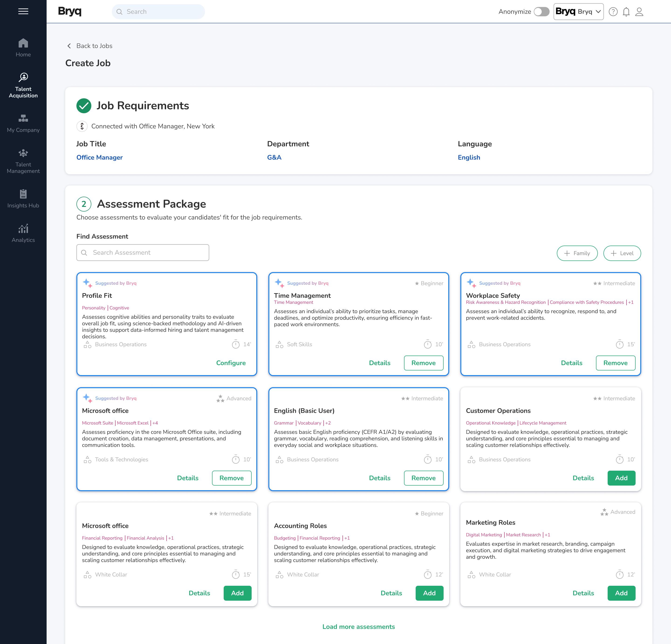Go to Home in sidebar
The image size is (671, 644).
point(23,48)
